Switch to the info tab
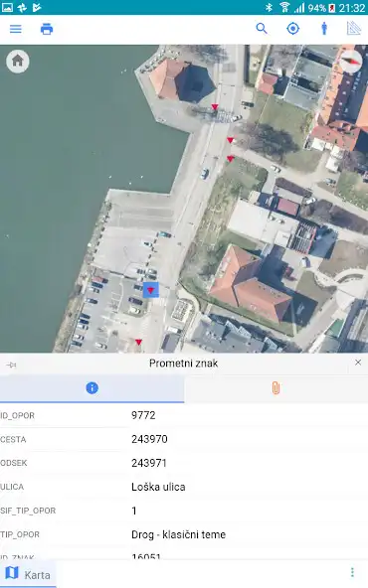The height and width of the screenshot is (588, 368). tap(92, 387)
